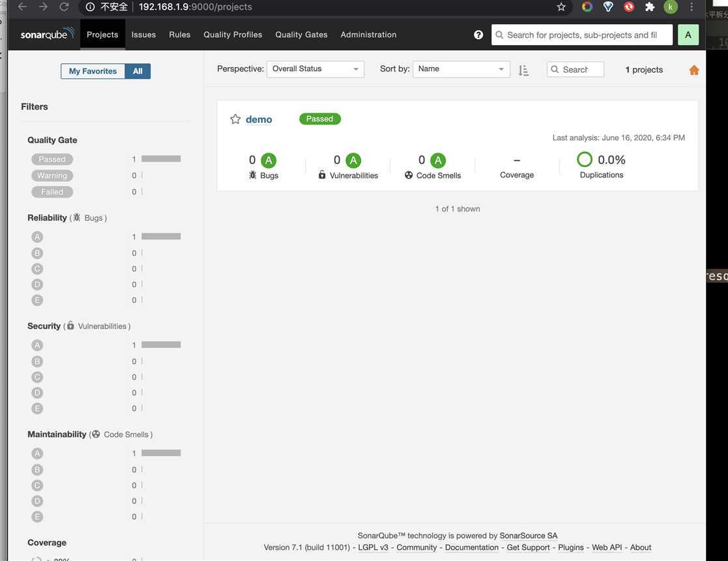
Task: Click the orange home default page icon
Action: (694, 70)
